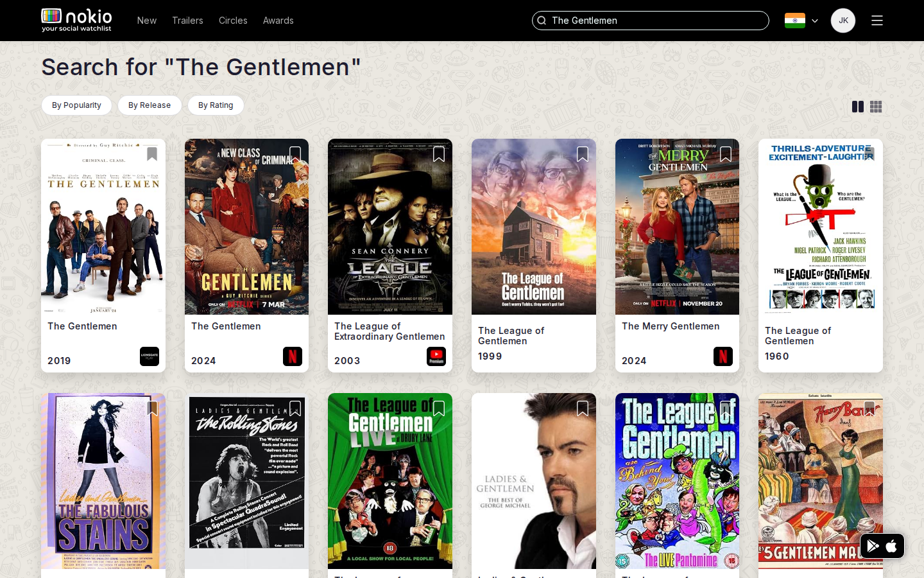Open YouTube Premium icon on Extraordinary Gentlemen
The width and height of the screenshot is (924, 578).
coord(436,356)
